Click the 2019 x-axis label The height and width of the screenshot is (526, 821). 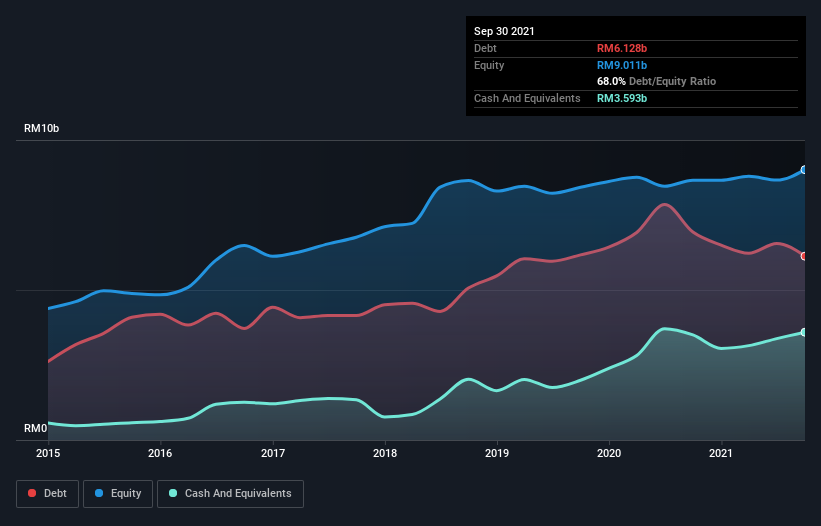click(497, 453)
